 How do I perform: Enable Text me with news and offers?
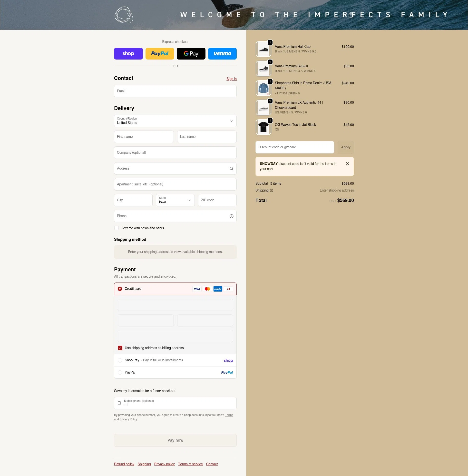[x=116, y=228]
